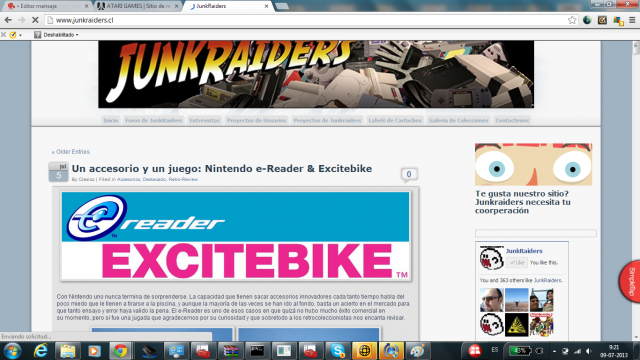Close the JunkRaiders tab
640x360 pixels.
coord(267,6)
